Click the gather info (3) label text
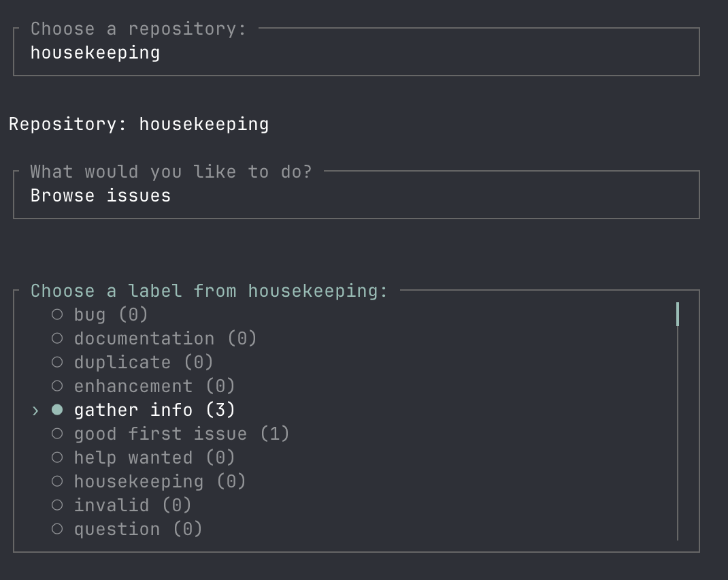 point(154,410)
